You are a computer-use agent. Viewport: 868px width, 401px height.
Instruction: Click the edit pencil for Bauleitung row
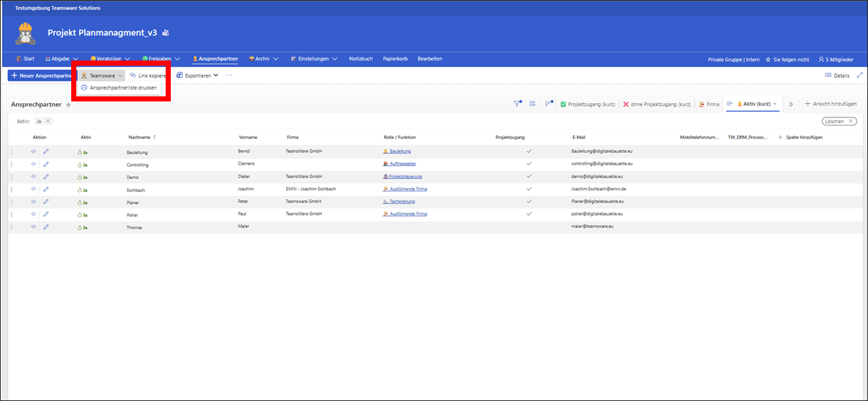click(x=46, y=152)
